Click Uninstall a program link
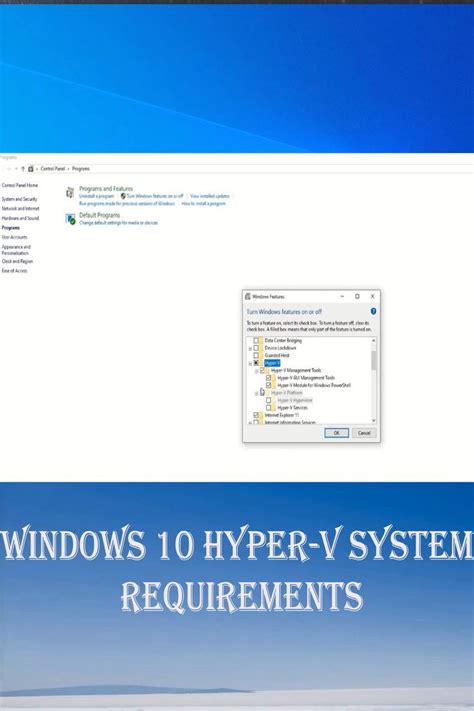The height and width of the screenshot is (711, 474). click(96, 196)
